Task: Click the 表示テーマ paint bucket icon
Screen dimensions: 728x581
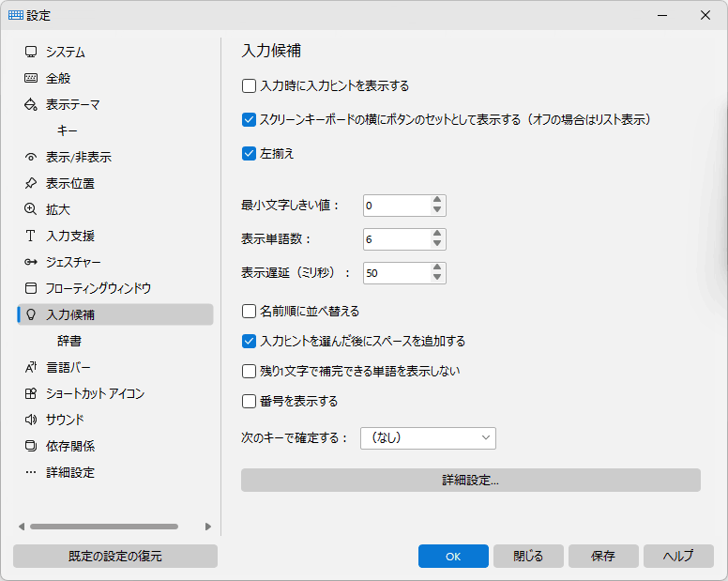Action: click(31, 104)
